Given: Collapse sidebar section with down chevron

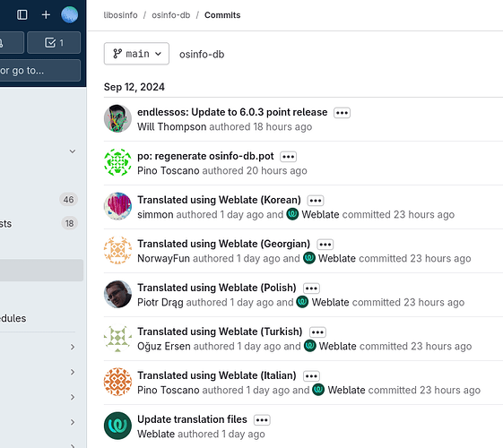Looking at the screenshot, I should tap(73, 151).
